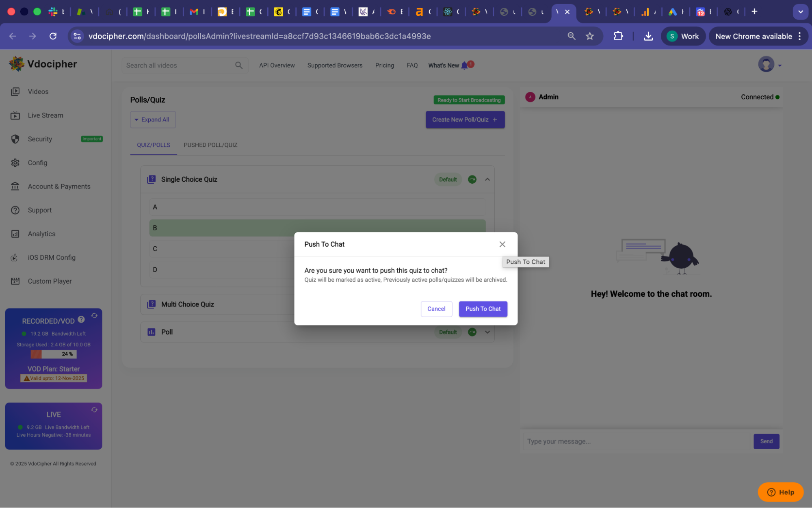
Task: Click the Recorded/VOD help question icon
Action: 81,320
